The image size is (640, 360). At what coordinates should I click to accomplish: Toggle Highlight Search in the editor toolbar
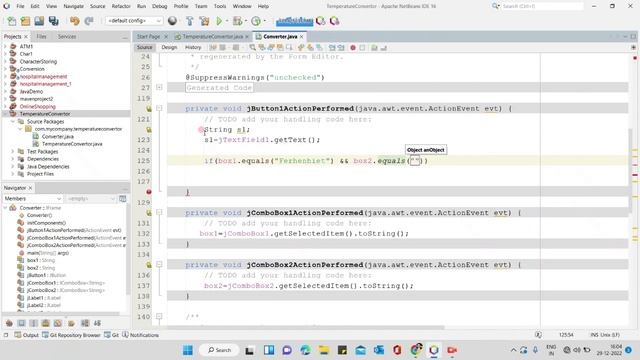click(280, 48)
